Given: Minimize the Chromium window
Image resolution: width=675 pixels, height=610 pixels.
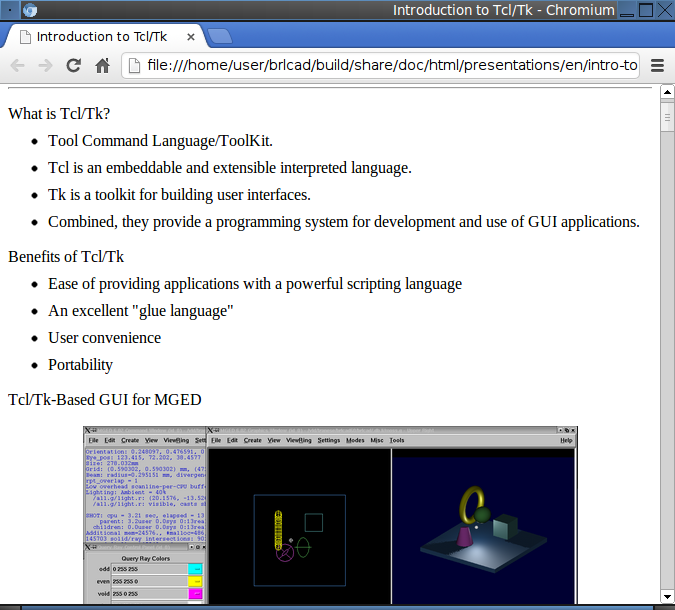Looking at the screenshot, I should (626, 10).
